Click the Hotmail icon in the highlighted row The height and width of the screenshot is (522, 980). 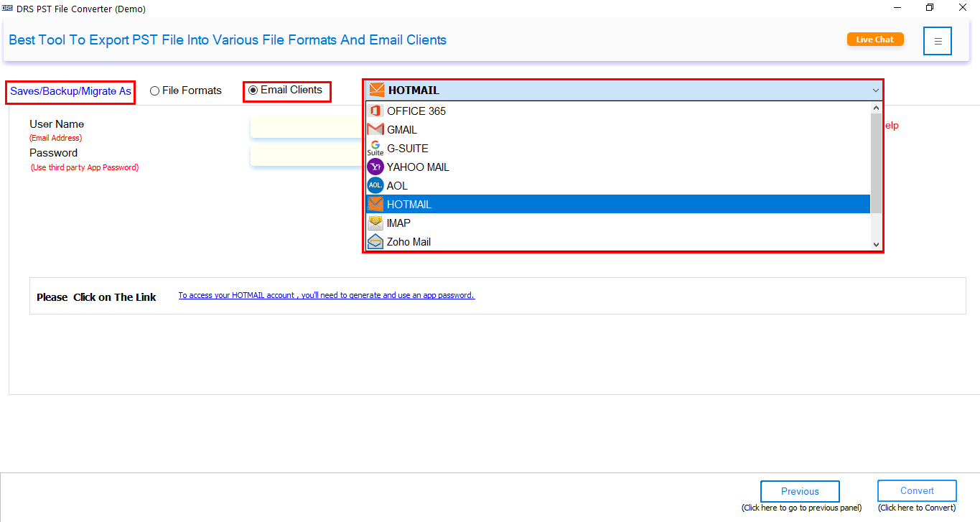tap(375, 204)
